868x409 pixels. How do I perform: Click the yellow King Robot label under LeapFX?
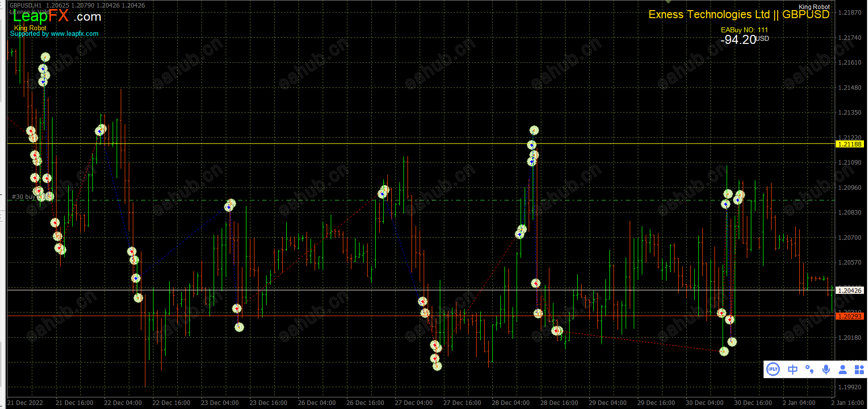coord(30,28)
